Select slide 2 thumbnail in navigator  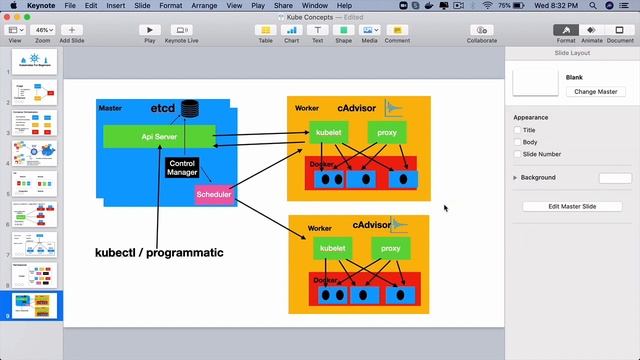(x=34, y=92)
